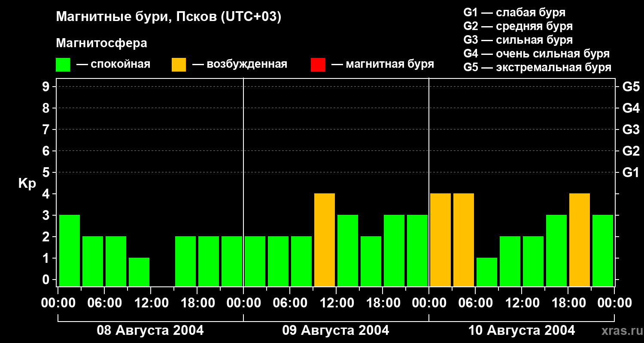Click the 'G1 — слабая буря' description
Viewport: 644px width, 343px height.
pyautogui.click(x=514, y=12)
